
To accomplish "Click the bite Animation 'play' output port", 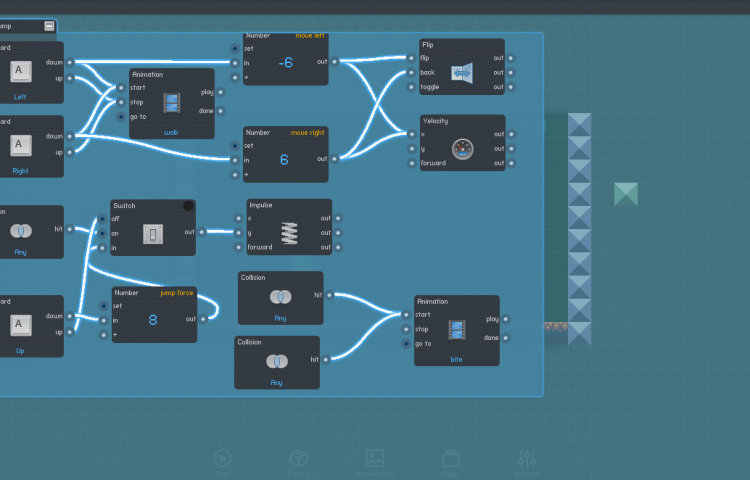I will [x=506, y=319].
